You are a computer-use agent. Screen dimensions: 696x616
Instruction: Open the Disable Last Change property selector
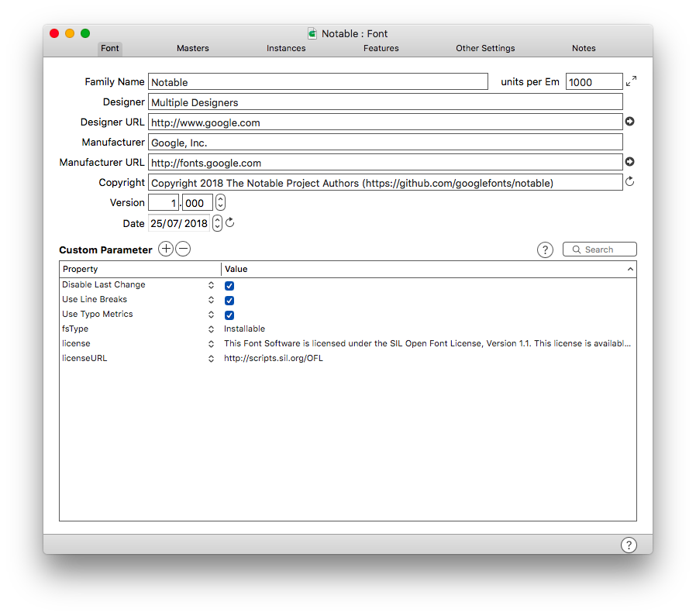(x=211, y=285)
